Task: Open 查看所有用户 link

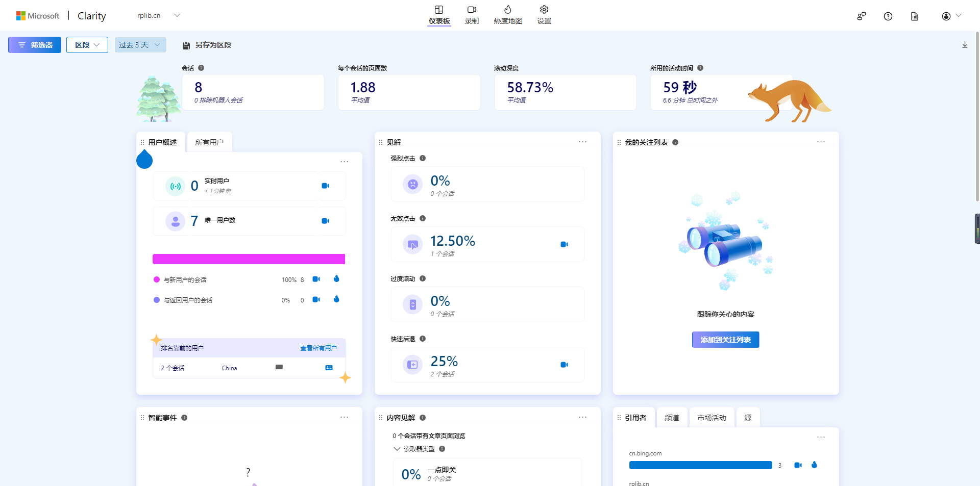Action: click(x=318, y=348)
